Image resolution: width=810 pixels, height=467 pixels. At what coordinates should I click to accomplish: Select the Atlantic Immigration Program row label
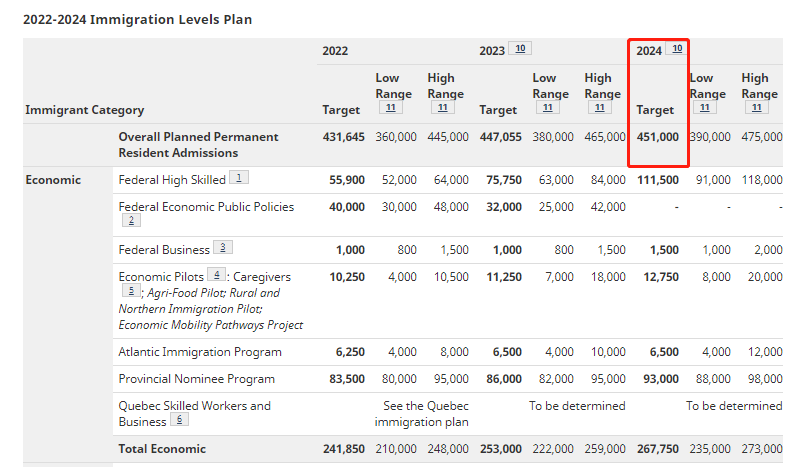click(199, 352)
